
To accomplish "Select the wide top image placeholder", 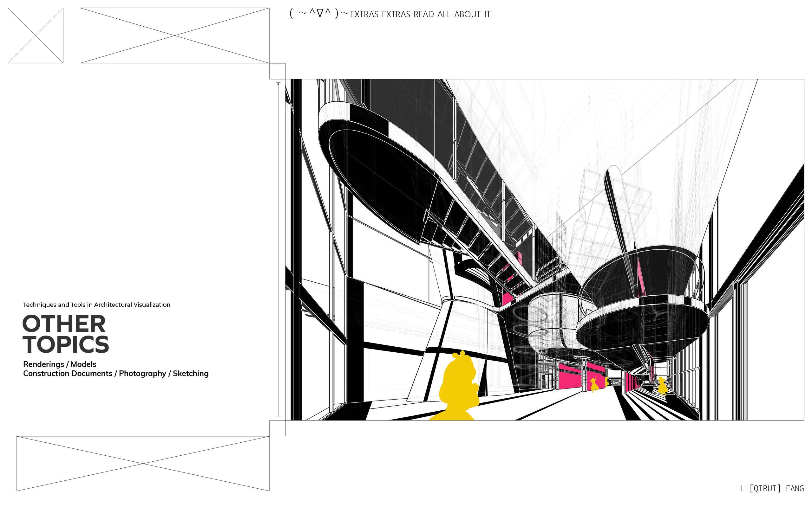I will (174, 35).
